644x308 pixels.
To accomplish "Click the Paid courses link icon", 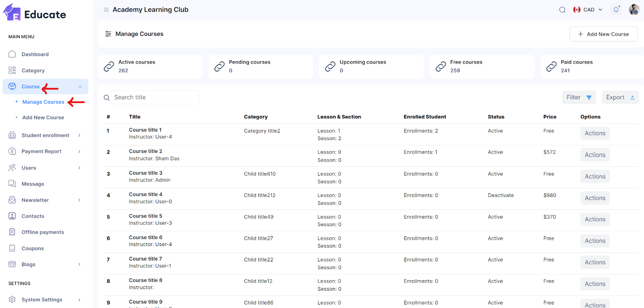I will [551, 67].
